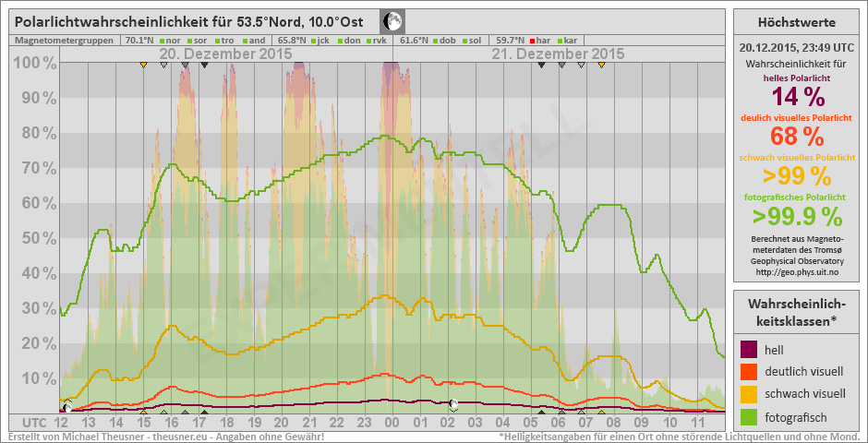
Task: Click the "tro" station status square
Action: click(219, 41)
